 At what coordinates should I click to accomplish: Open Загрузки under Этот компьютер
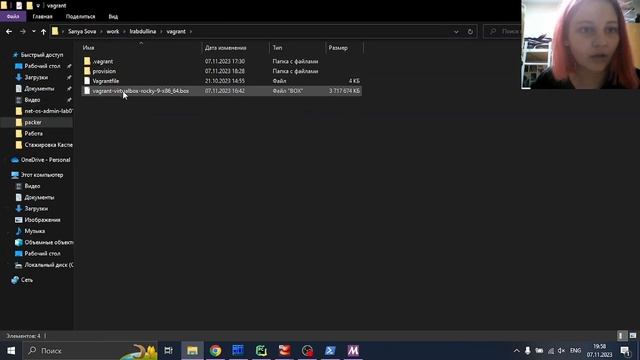36,209
